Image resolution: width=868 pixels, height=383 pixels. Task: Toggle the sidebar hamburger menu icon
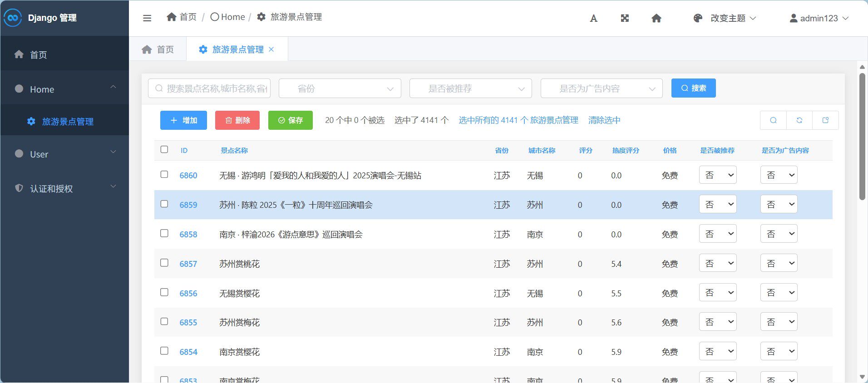(147, 18)
